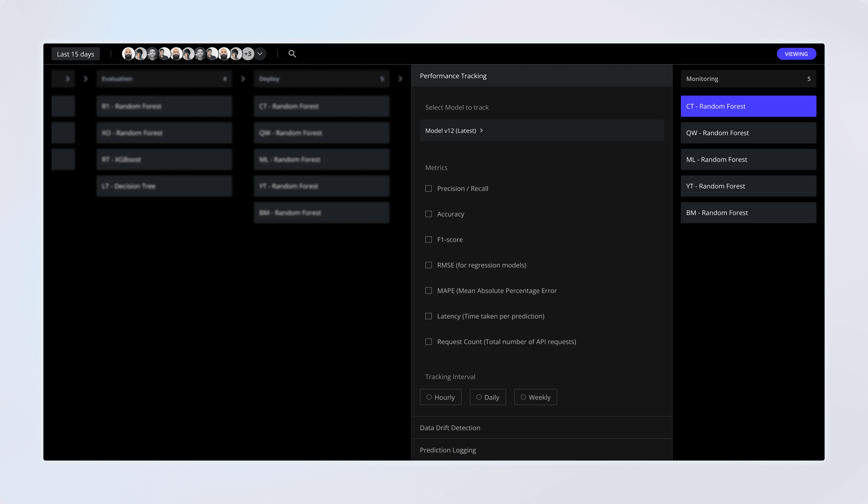
Task: Click the first user avatar in the row
Action: pos(128,54)
